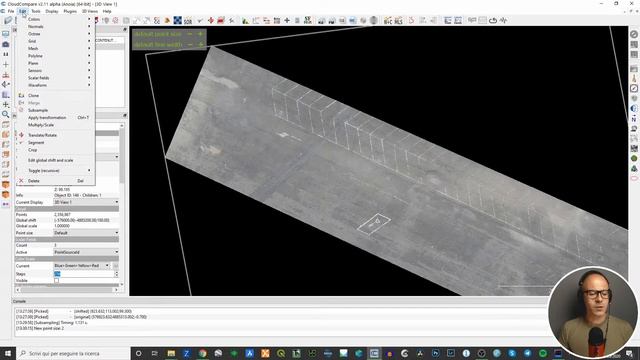Open the Point size dropdown
The width and height of the screenshot is (640, 360).
click(x=86, y=233)
